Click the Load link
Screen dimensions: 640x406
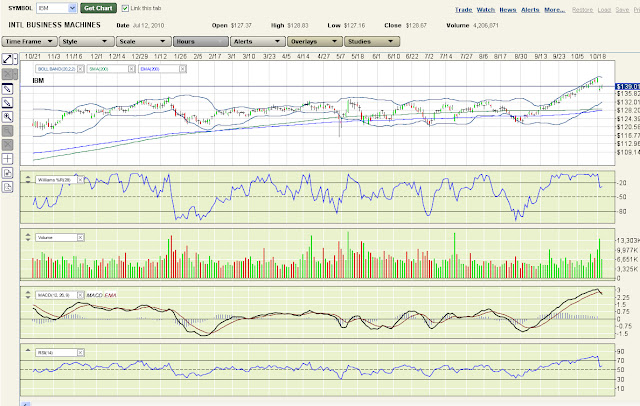(604, 10)
